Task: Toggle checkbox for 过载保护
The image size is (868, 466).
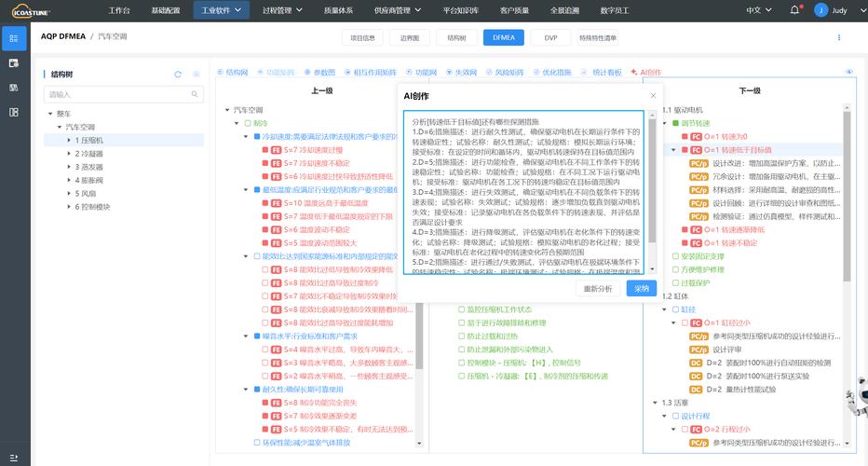Action: 675,283
